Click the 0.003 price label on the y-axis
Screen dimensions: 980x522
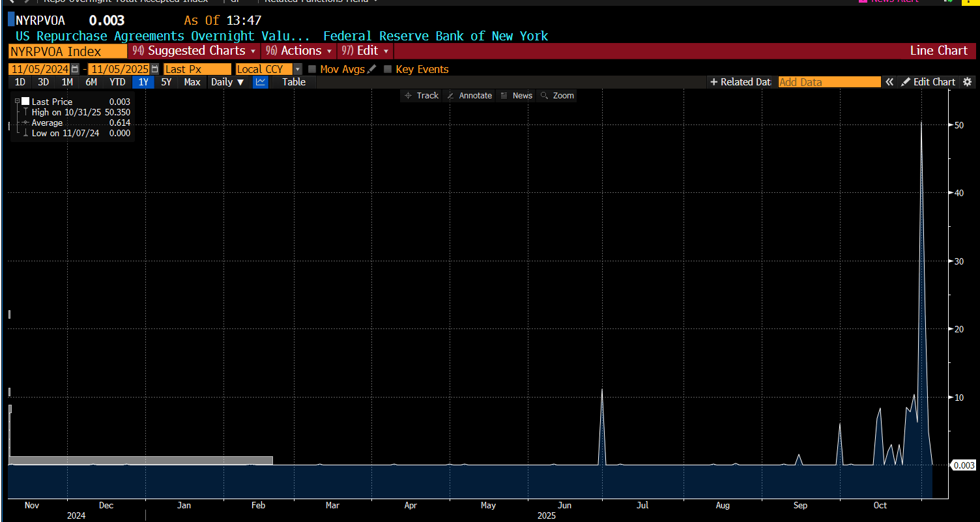tap(963, 465)
